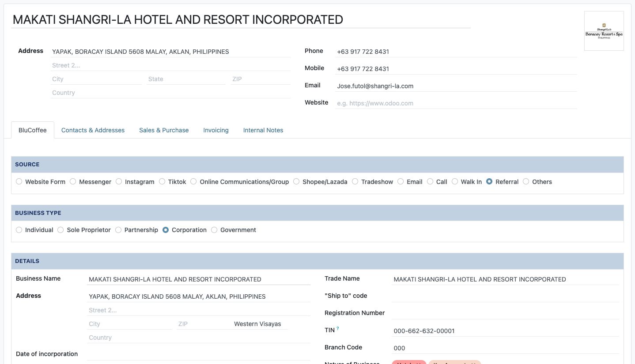Edit the Branch Code field

coord(505,348)
